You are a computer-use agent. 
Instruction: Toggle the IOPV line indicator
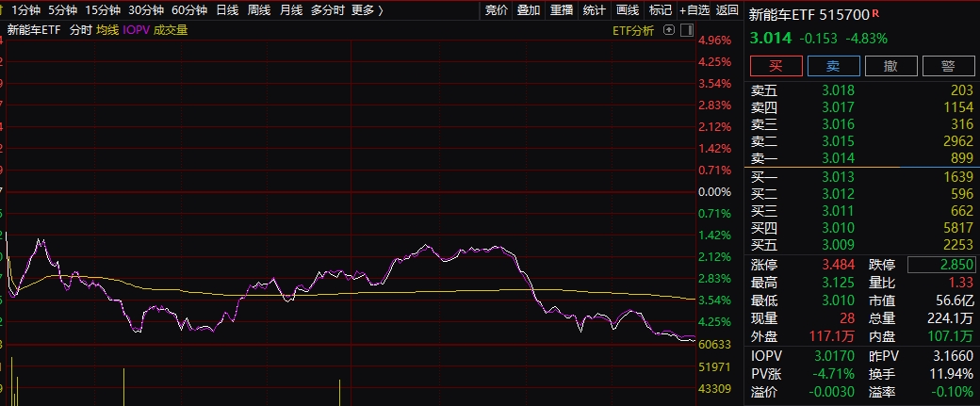point(137,30)
